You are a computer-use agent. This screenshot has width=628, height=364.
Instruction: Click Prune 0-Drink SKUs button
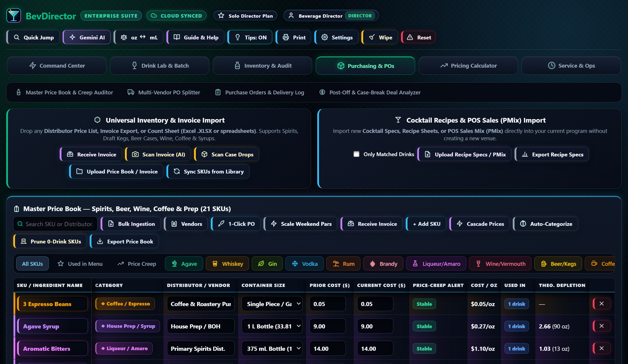tap(50, 241)
